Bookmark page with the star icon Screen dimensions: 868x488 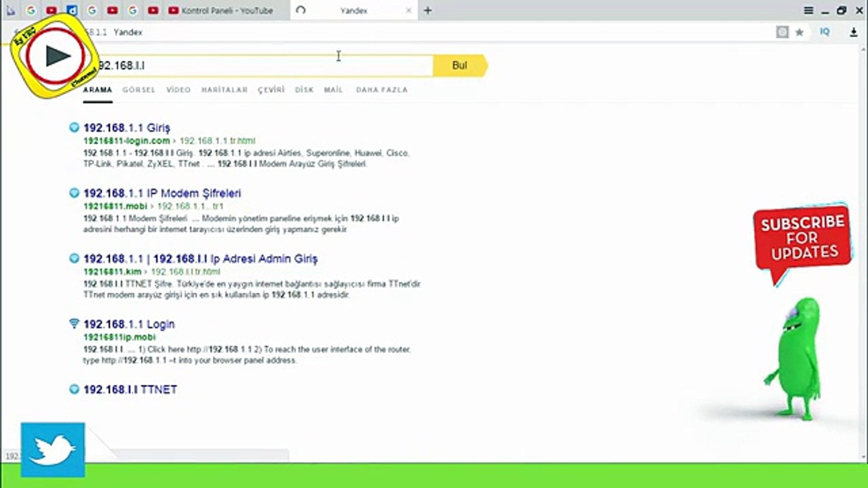pyautogui.click(x=799, y=32)
